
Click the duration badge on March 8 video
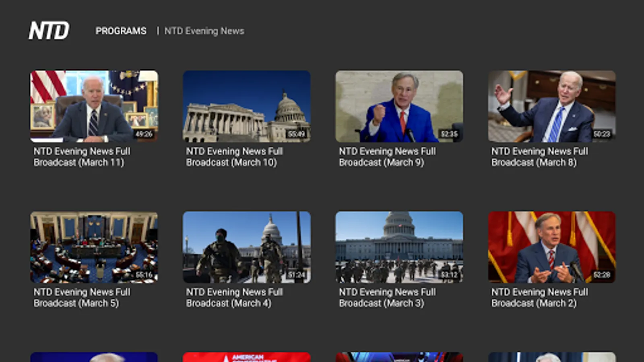tap(602, 134)
